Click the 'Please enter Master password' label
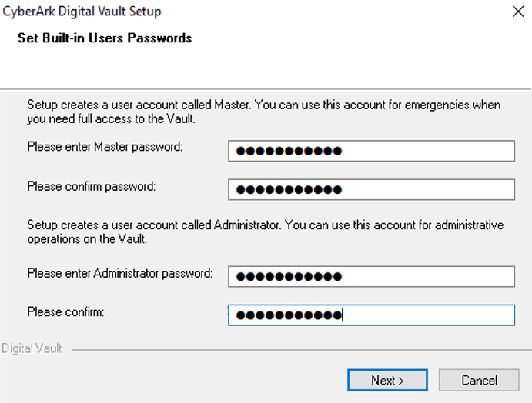The image size is (532, 403). [105, 147]
